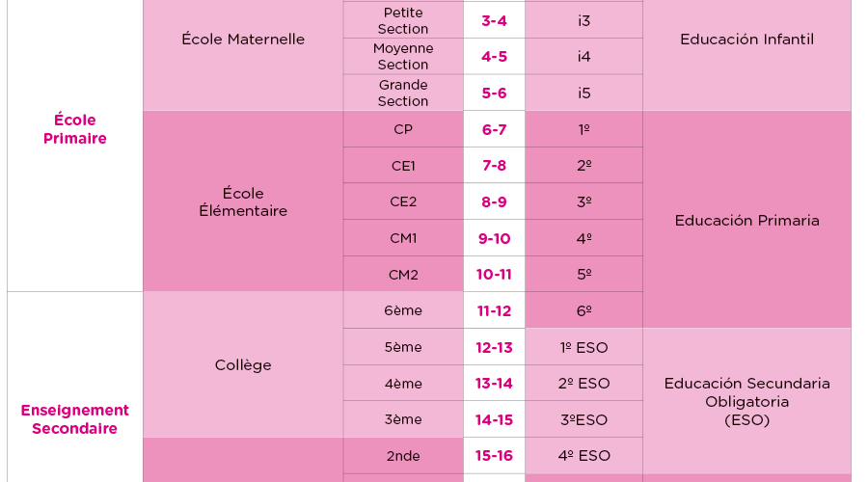Screen dimensions: 868x482
Task: Click the École Maternelle cell
Action: click(243, 40)
